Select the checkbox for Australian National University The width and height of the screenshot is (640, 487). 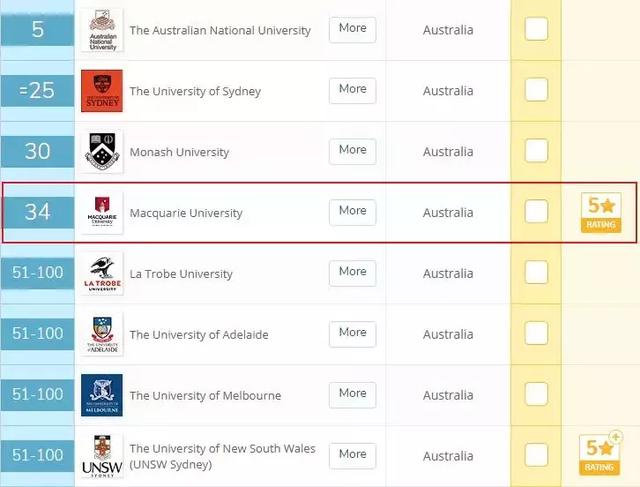pyautogui.click(x=536, y=29)
